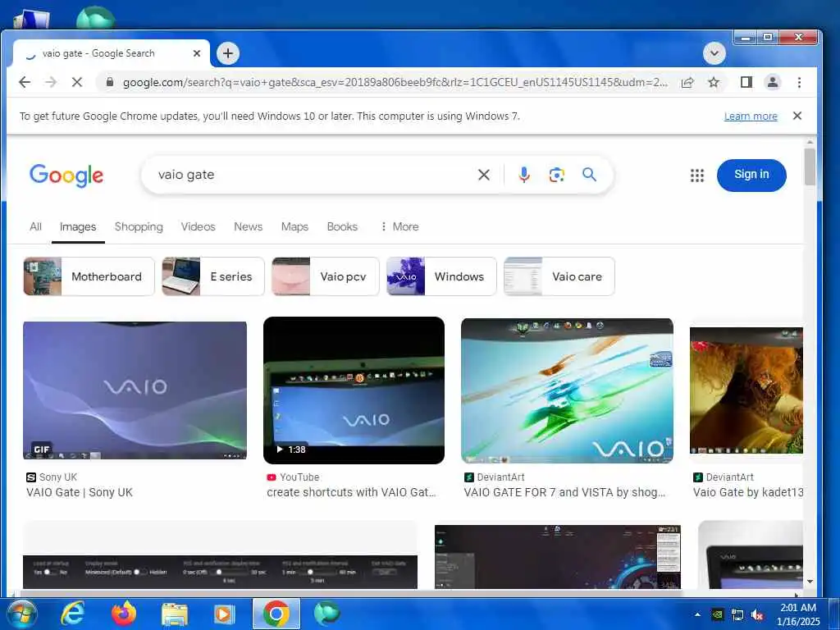Open Windows Explorer folder in taskbar
840x630 pixels.
[x=175, y=614]
